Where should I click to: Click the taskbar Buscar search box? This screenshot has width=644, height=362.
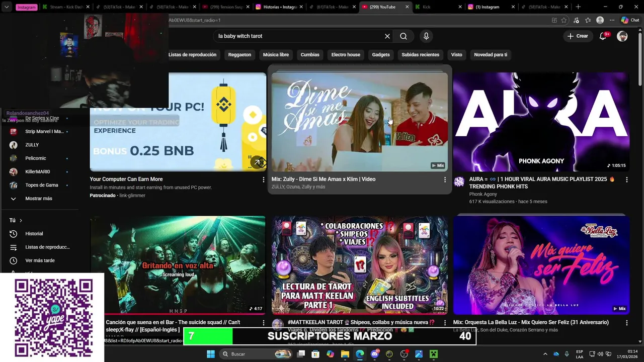[x=256, y=354]
